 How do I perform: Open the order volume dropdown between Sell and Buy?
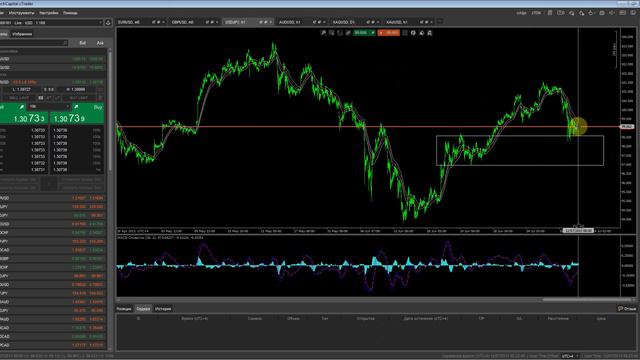pos(49,107)
